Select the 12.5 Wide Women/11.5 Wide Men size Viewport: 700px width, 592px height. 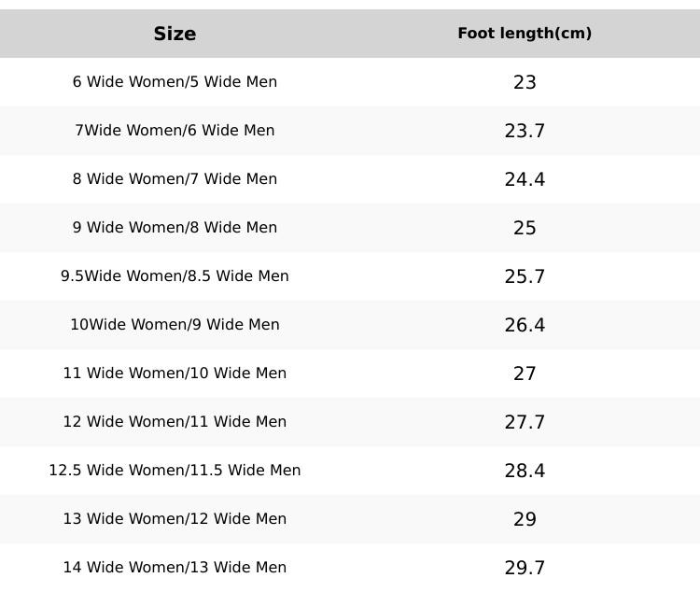click(x=175, y=471)
